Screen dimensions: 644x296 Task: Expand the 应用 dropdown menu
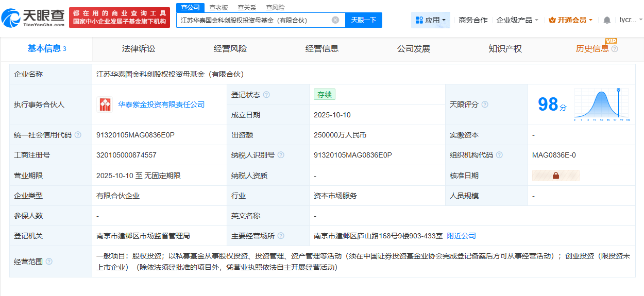coord(431,20)
